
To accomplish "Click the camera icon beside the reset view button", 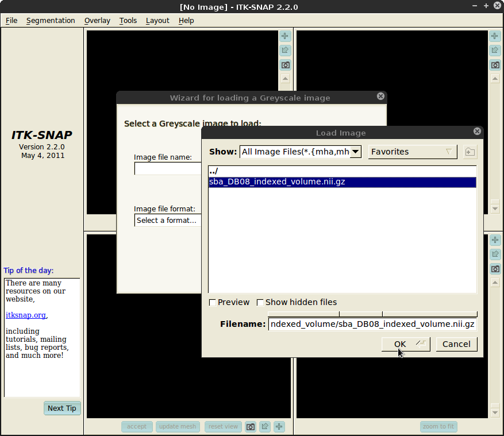I will [x=251, y=426].
